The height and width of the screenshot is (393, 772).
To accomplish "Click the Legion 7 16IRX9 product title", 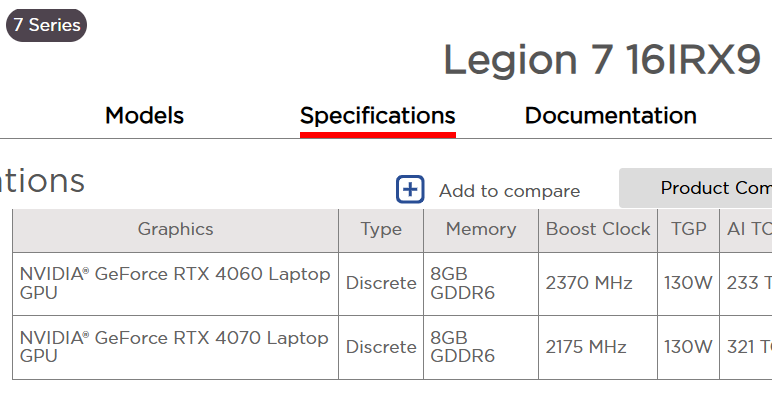I will pos(602,60).
